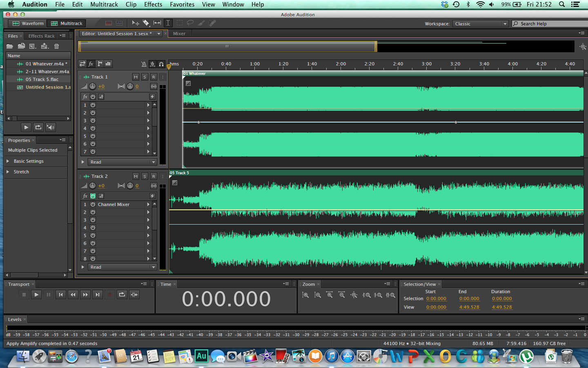Viewport: 588px width, 368px height.
Task: Zoom to selection icon at far right of Zoom panel
Action: click(x=391, y=295)
